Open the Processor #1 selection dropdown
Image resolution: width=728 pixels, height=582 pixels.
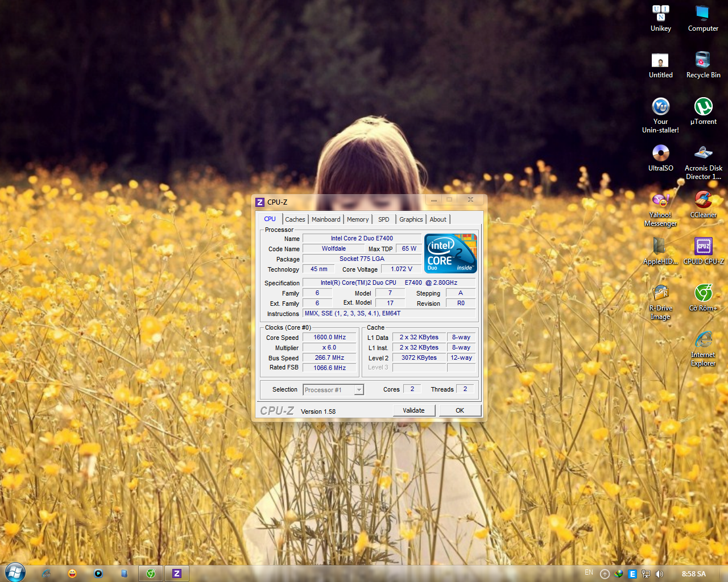coord(333,390)
